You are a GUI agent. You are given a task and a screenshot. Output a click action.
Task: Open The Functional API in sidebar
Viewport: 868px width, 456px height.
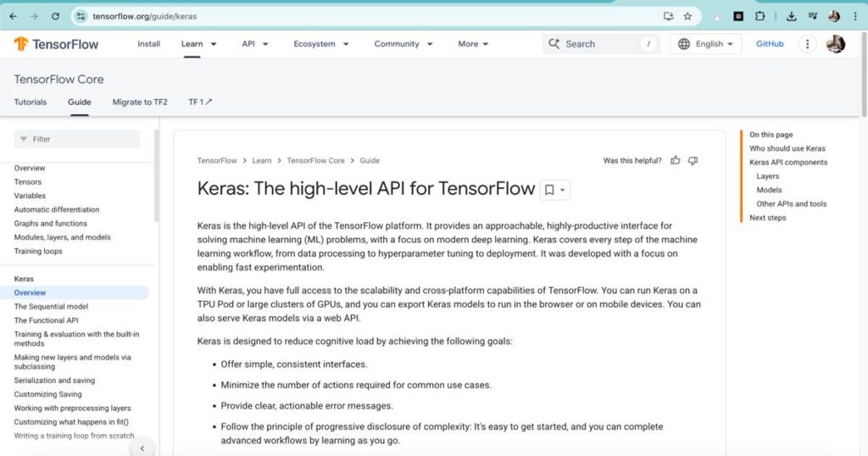point(46,320)
